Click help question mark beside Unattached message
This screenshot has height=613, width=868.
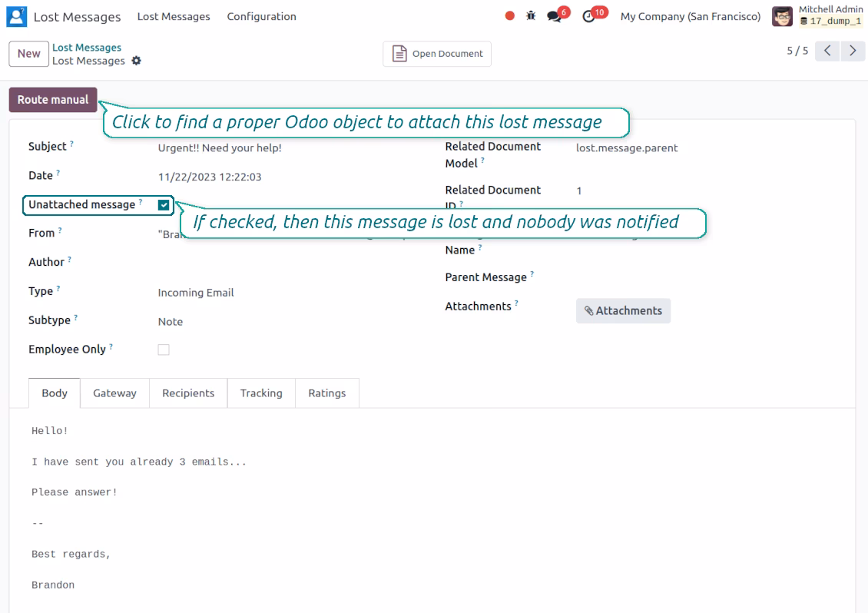tap(141, 202)
